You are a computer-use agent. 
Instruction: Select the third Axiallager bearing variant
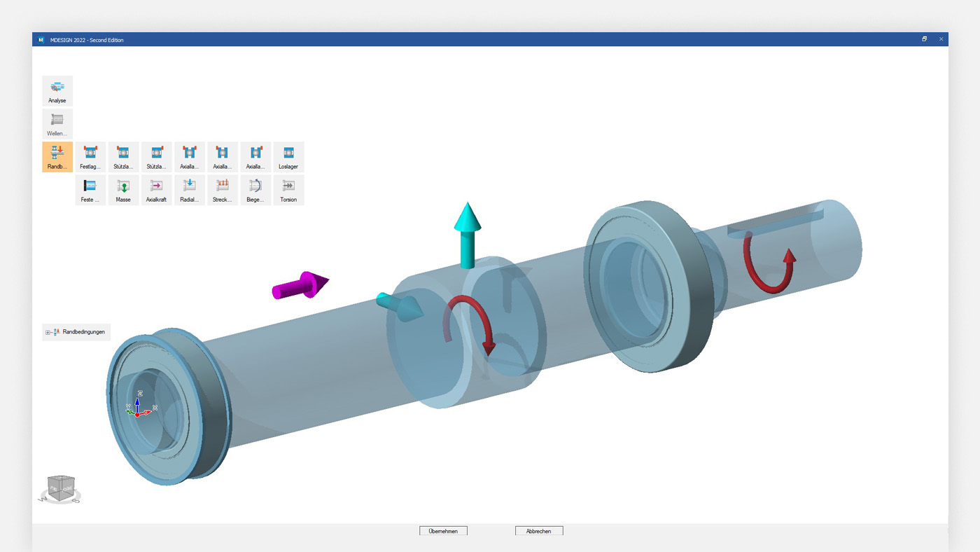[x=255, y=156]
